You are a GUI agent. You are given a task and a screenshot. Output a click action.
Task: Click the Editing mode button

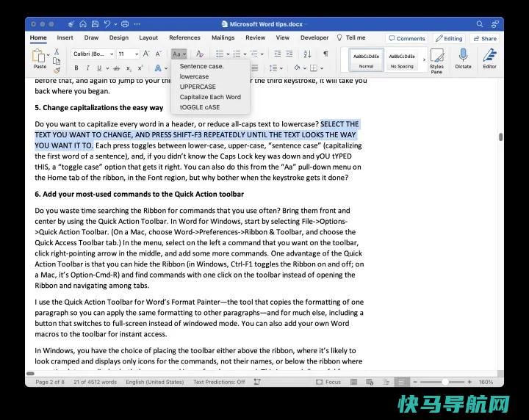(449, 38)
